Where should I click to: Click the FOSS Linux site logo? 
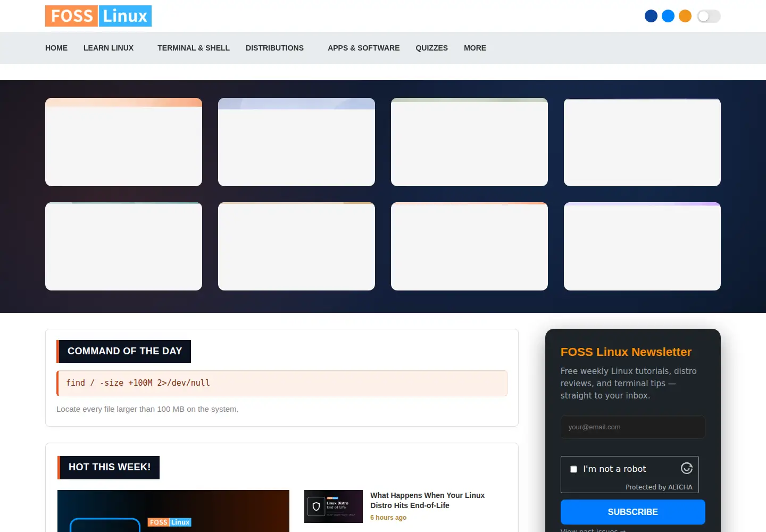(98, 16)
